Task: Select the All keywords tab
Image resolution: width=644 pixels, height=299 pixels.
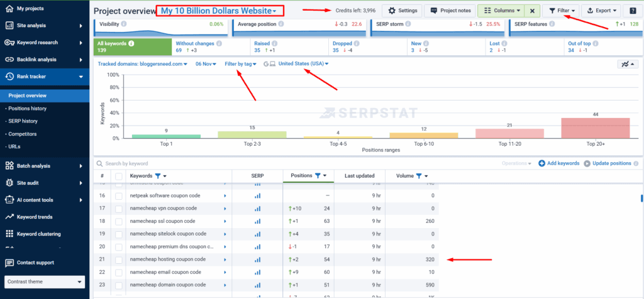Action: pyautogui.click(x=133, y=46)
